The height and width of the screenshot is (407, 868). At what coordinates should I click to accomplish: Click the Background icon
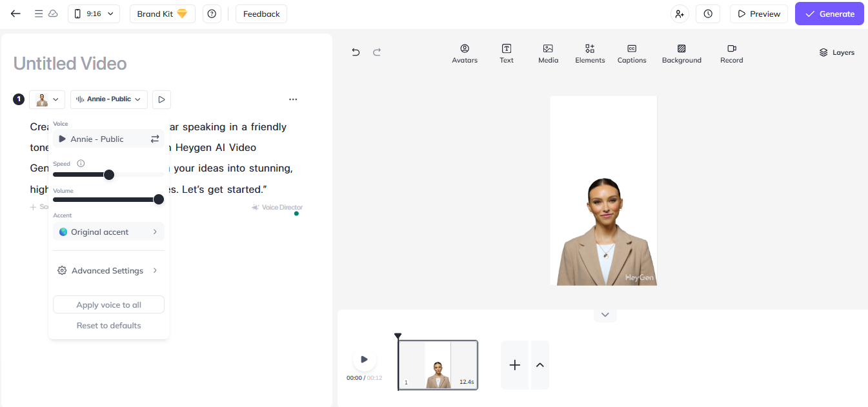681,53
